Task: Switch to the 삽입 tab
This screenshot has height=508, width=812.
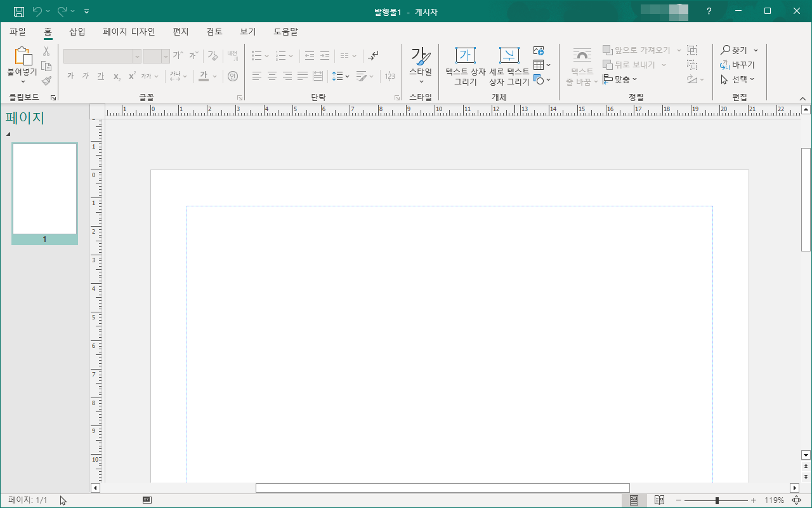Action: (x=77, y=31)
